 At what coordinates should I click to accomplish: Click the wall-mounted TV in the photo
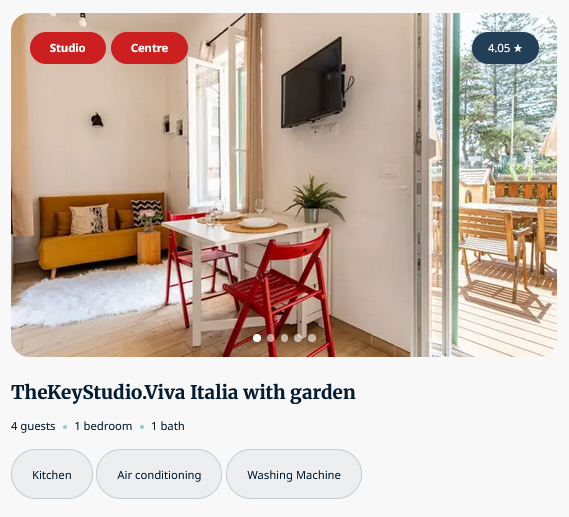point(313,83)
